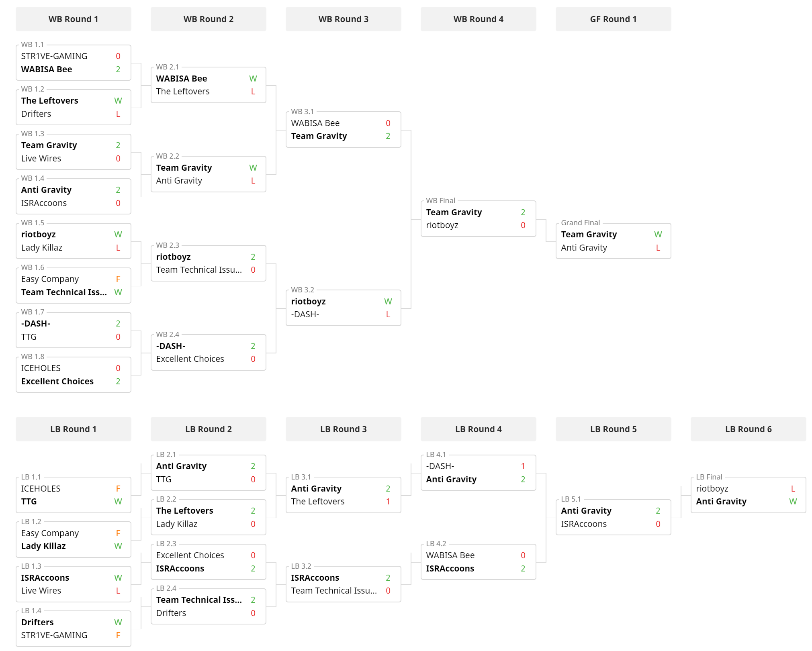Screen dimensions: 812x651
Task: Click Team Gravity in WB Final
Action: pyautogui.click(x=454, y=212)
